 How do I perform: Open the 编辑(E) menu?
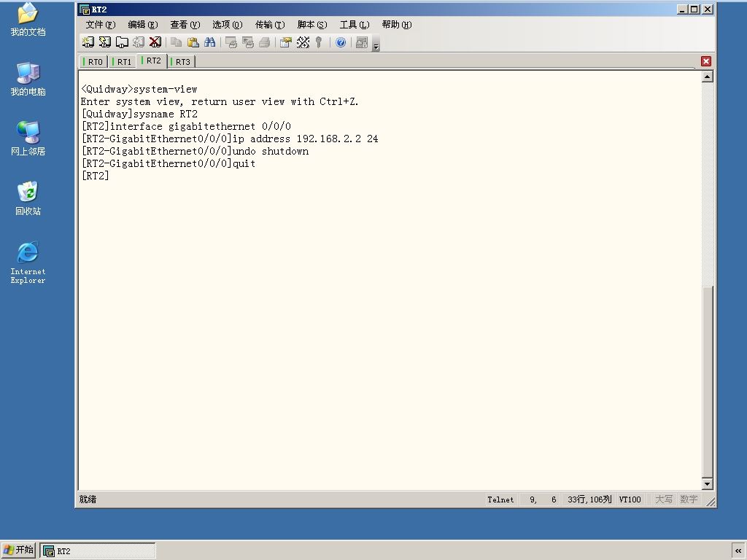click(x=143, y=25)
